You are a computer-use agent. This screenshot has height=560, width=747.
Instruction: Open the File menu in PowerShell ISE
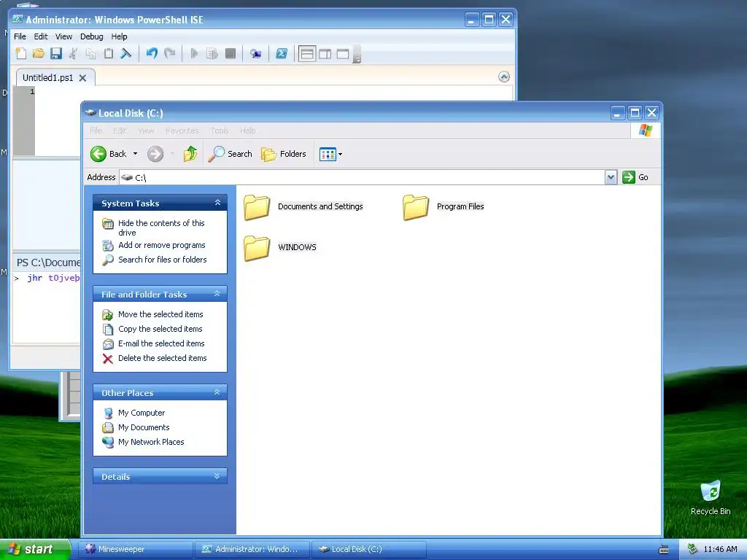point(20,36)
